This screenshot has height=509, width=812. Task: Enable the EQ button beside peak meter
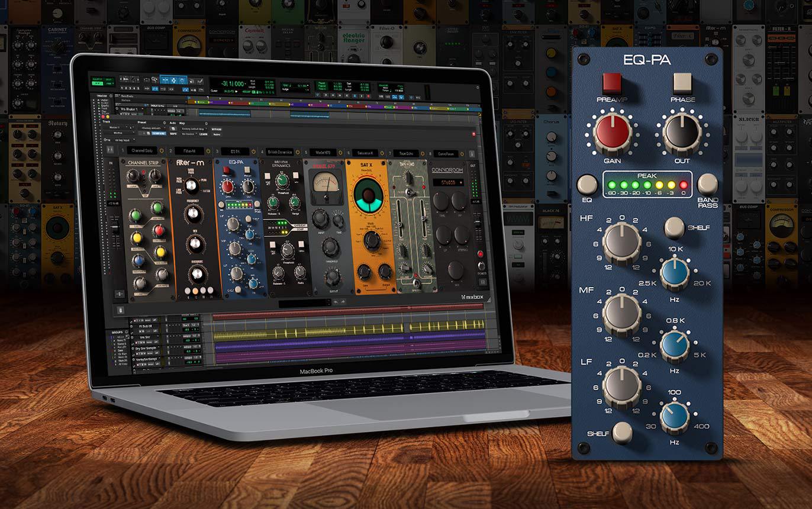click(x=587, y=185)
